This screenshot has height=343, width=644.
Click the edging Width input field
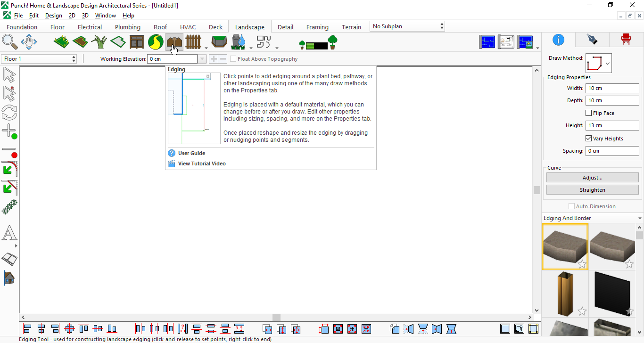612,88
